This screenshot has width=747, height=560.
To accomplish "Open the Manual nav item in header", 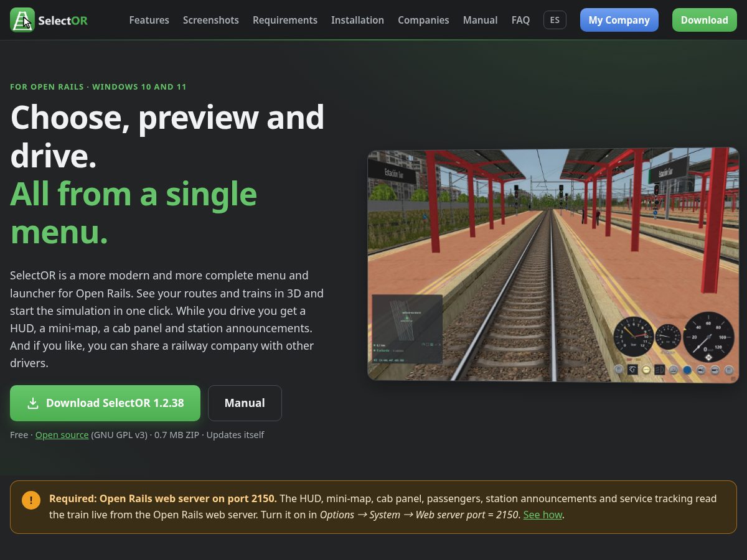I will [x=480, y=20].
